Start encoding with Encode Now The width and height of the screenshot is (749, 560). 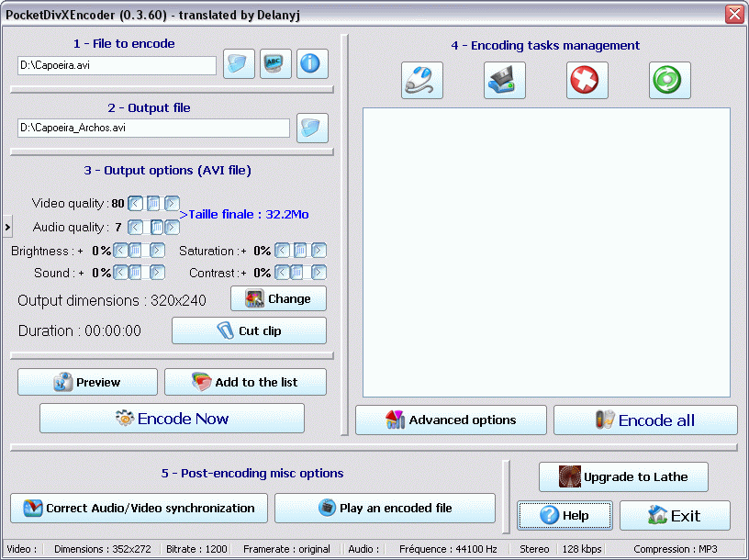pos(172,419)
